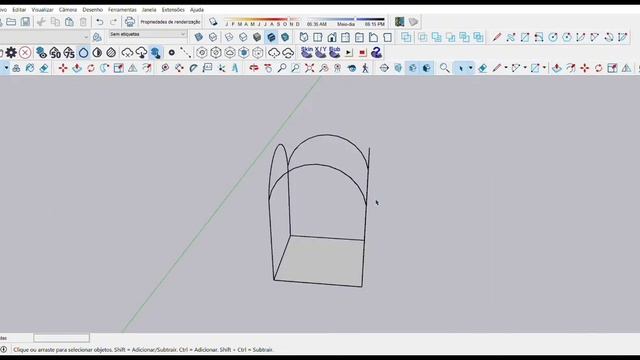Click the purple number 2 icon
This screenshot has width=640, height=360.
pos(376,52)
